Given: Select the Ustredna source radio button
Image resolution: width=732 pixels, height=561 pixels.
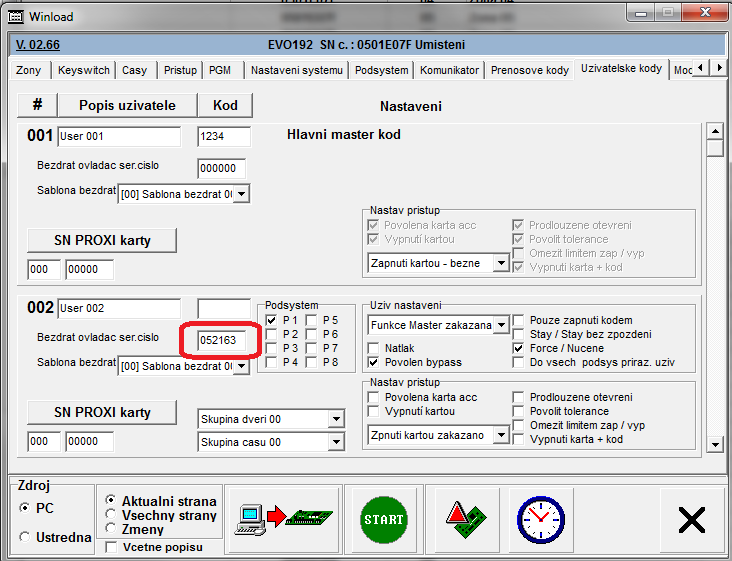Looking at the screenshot, I should (x=25, y=537).
